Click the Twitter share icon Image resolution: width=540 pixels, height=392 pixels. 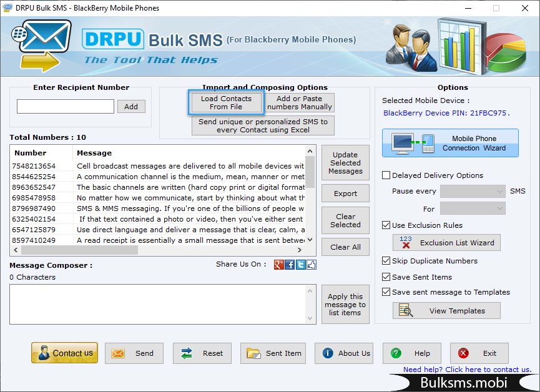(x=301, y=265)
